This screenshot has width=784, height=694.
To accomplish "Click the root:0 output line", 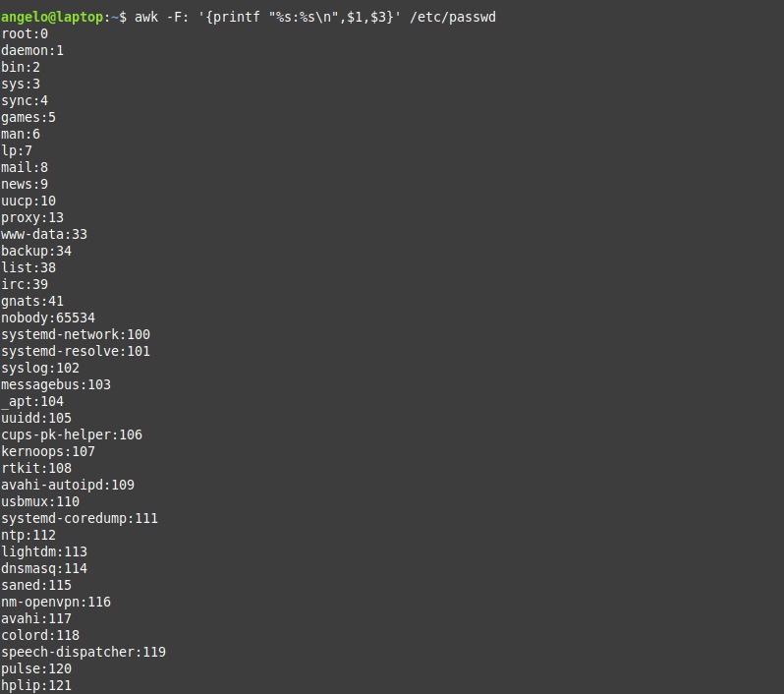I will 25,34.
